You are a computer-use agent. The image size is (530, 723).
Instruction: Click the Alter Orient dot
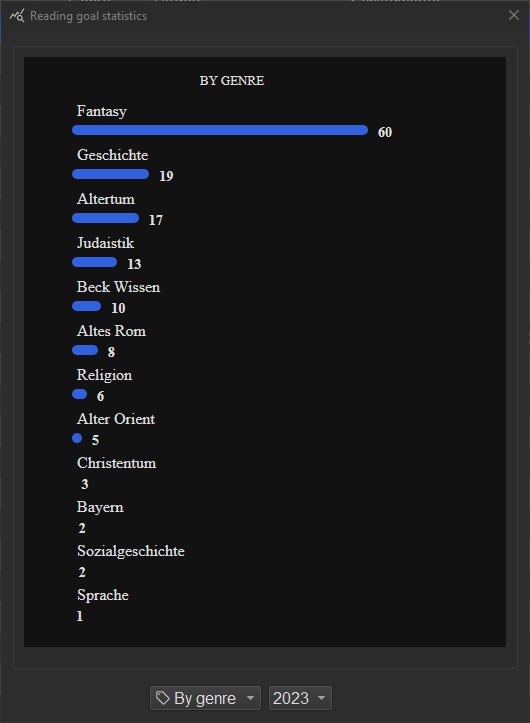[77, 438]
